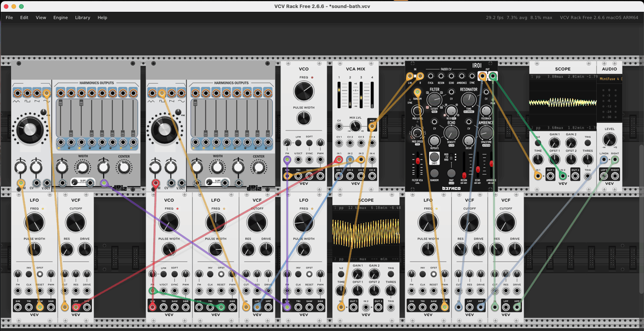Click the OUT 1 jack on the lower-rack SCOPE
This screenshot has width=644, height=331.
coord(353,307)
